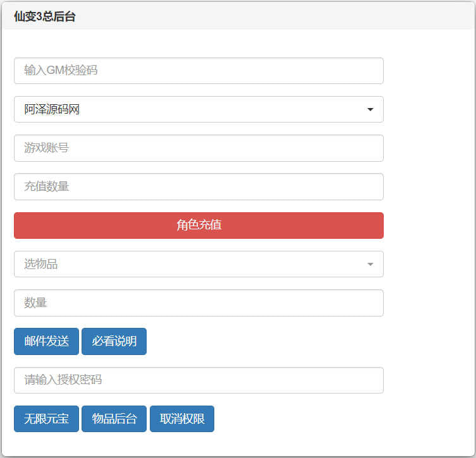Click the 无限元宝 button
Screen dimensions: 476x458
tap(46, 419)
